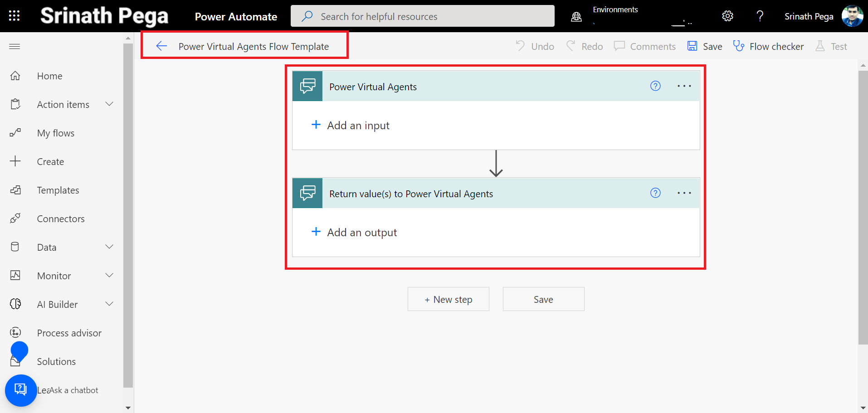Expand the AI Builder section
The width and height of the screenshot is (868, 413).
pos(109,304)
